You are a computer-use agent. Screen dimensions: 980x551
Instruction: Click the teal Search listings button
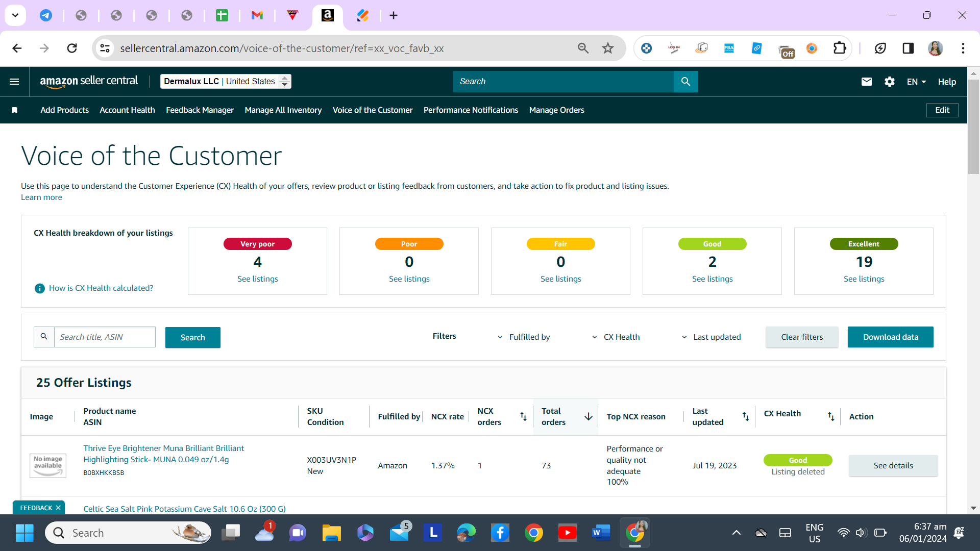click(x=193, y=337)
